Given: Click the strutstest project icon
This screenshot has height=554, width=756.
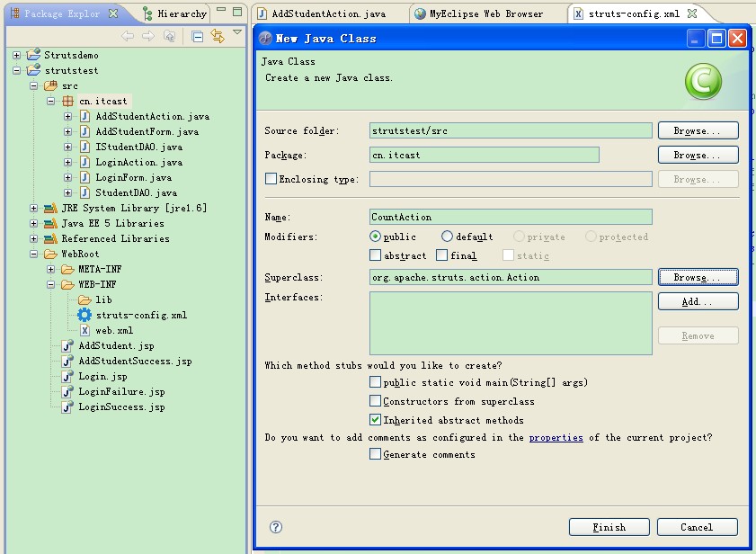Looking at the screenshot, I should coord(33,70).
